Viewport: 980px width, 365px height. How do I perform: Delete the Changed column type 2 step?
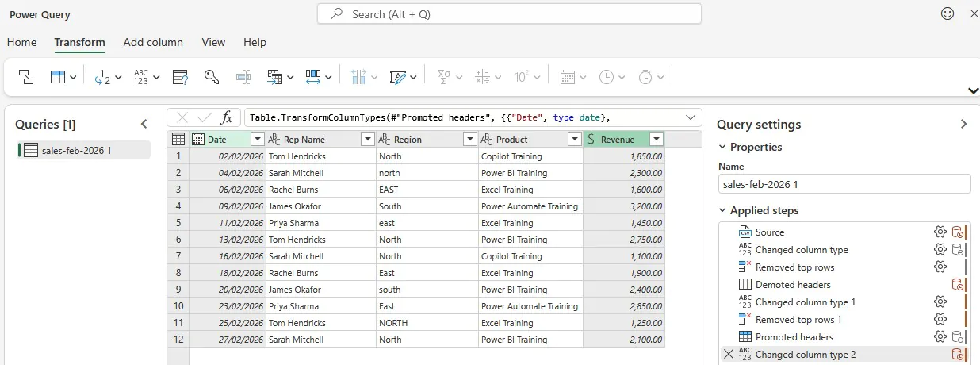point(729,354)
